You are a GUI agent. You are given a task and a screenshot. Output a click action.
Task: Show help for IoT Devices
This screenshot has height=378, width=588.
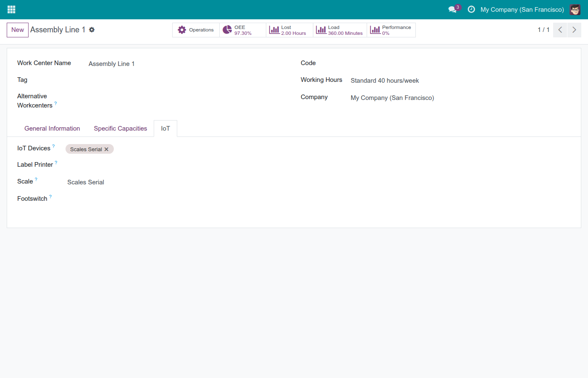tap(53, 146)
